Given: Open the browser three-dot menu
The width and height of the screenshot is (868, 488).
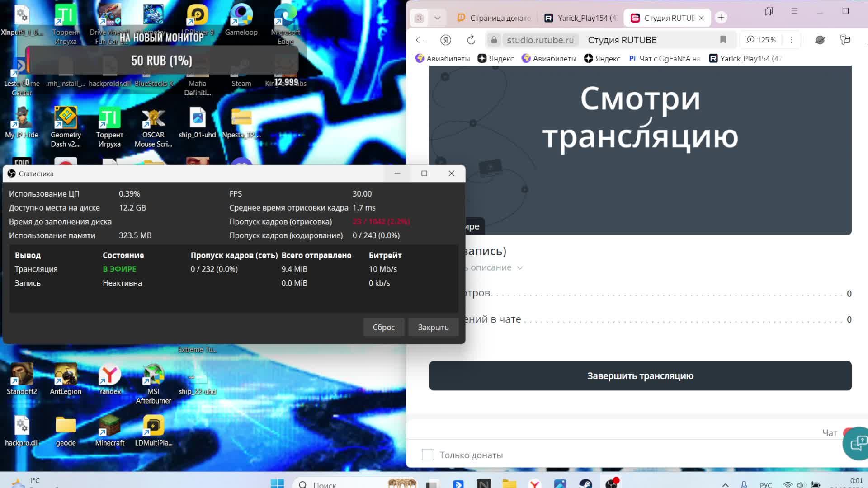Looking at the screenshot, I should [791, 40].
